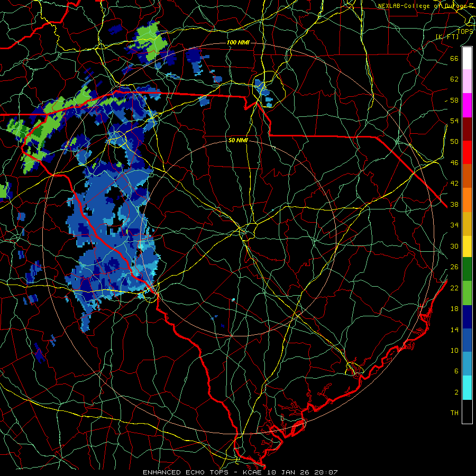Click the "ENHANCED ECHO TOPS" caption text
The width and height of the screenshot is (476, 476).
pos(186,472)
